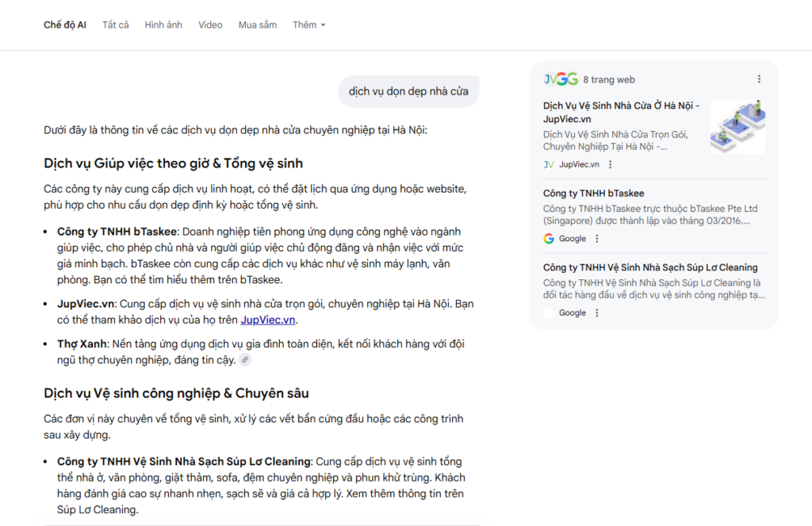
Task: Switch to Tất cả tab
Action: (116, 25)
